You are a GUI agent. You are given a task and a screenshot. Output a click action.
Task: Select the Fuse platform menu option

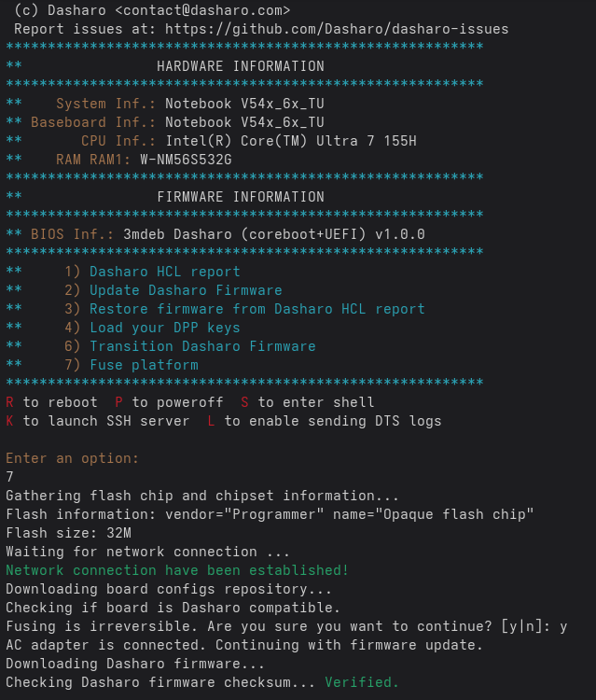click(144, 365)
